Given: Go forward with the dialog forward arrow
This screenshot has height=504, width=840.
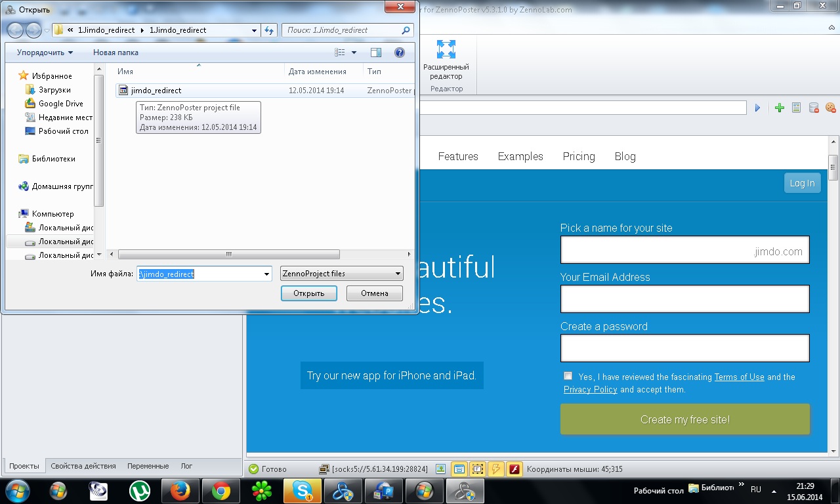Looking at the screenshot, I should pos(33,30).
